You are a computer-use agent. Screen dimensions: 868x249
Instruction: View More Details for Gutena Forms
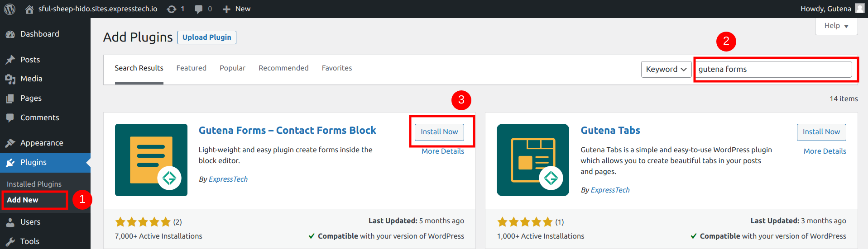coord(443,151)
